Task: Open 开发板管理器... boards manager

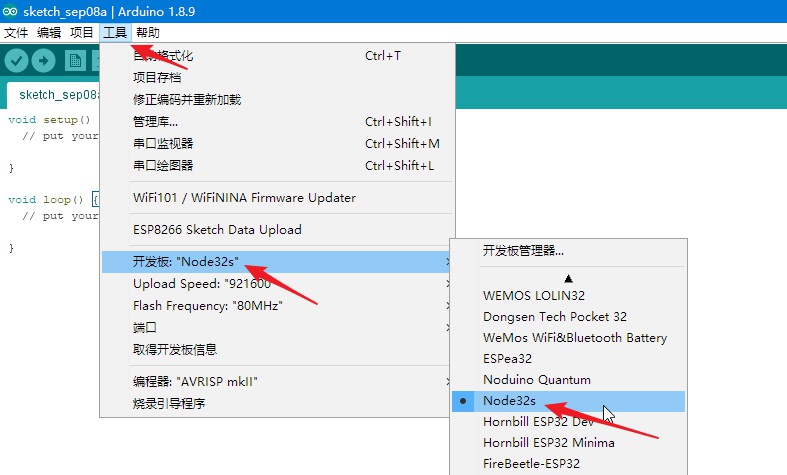Action: point(568,251)
